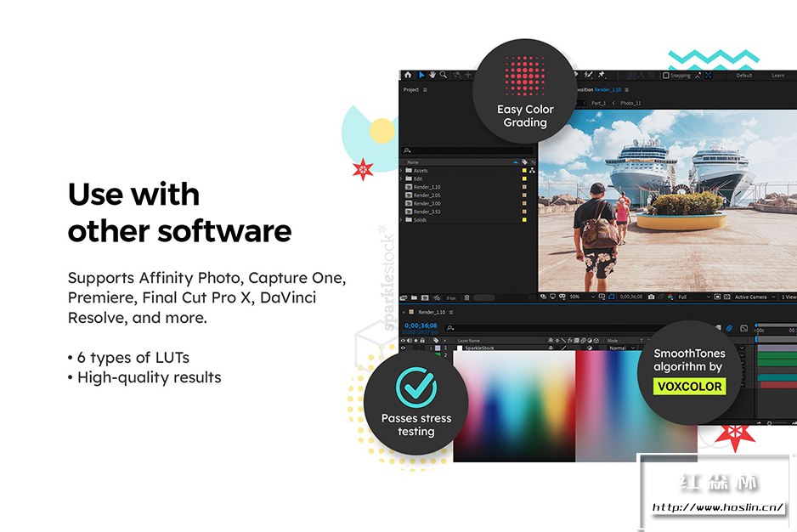Viewport: 797px width, 532px height.
Task: Select the Render_3.53 composition item
Action: click(427, 212)
